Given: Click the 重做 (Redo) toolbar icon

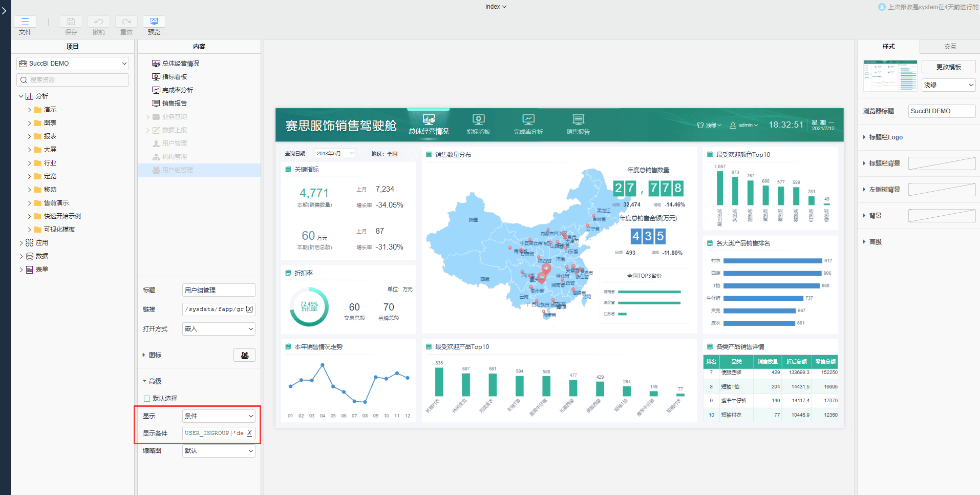Looking at the screenshot, I should (x=126, y=23).
